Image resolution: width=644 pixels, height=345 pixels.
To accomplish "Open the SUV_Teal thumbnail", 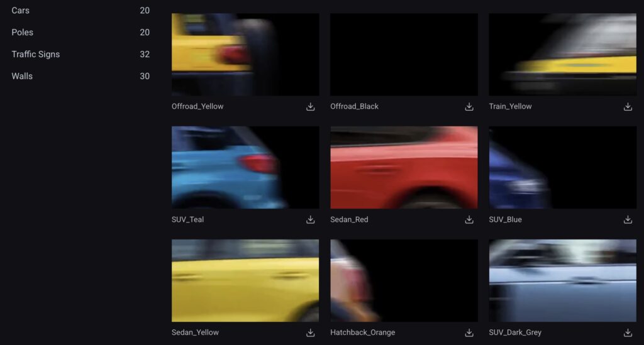I will 245,167.
